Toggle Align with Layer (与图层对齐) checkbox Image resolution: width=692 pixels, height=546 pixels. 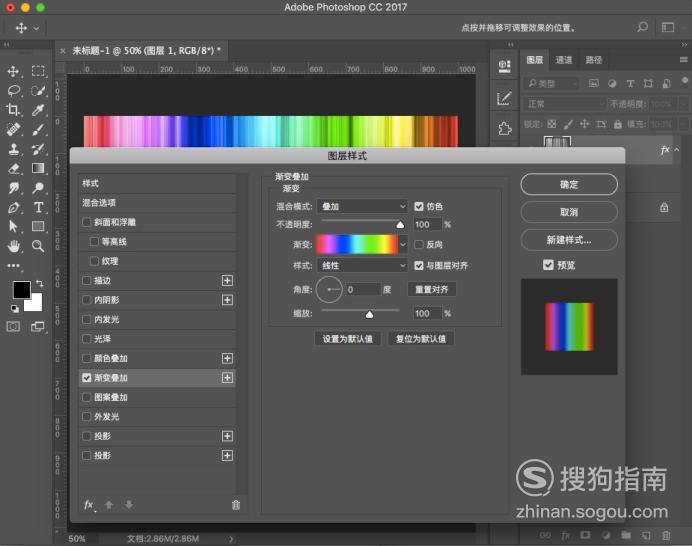click(x=419, y=265)
